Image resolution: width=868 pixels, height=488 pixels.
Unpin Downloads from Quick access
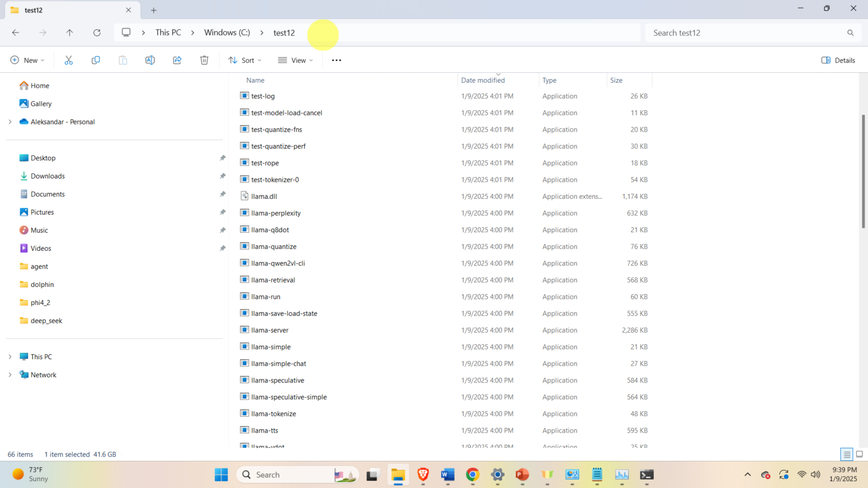(x=222, y=176)
